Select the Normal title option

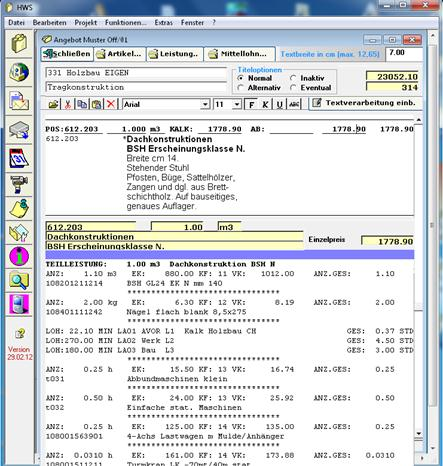point(255,78)
